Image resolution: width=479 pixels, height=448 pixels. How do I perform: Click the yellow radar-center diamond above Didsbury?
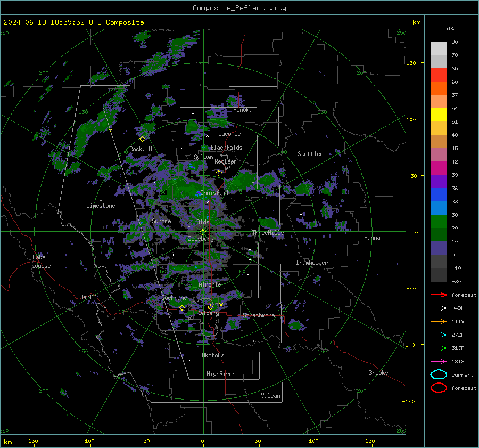[x=203, y=232]
